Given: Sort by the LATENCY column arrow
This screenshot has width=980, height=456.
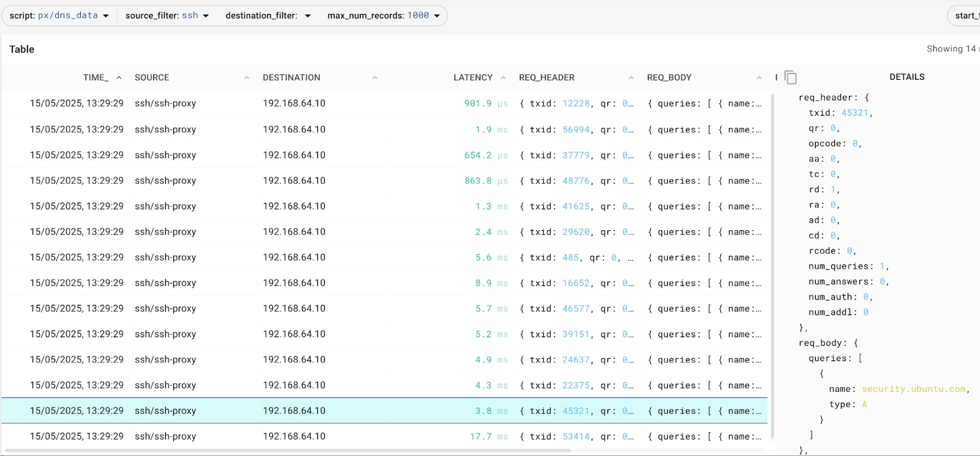Looking at the screenshot, I should (x=503, y=78).
